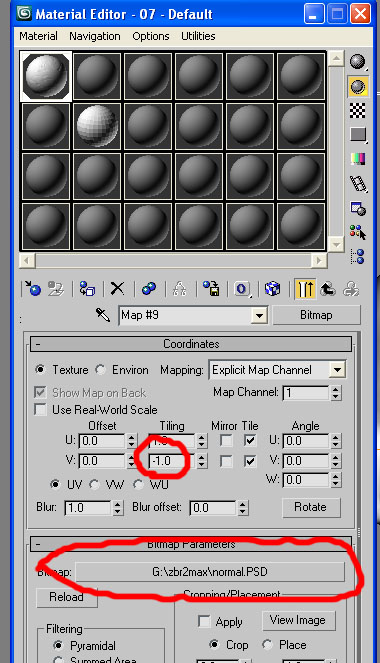Viewport: 380px width, 663px height.
Task: Click the Bitmap map type button
Action: click(316, 315)
